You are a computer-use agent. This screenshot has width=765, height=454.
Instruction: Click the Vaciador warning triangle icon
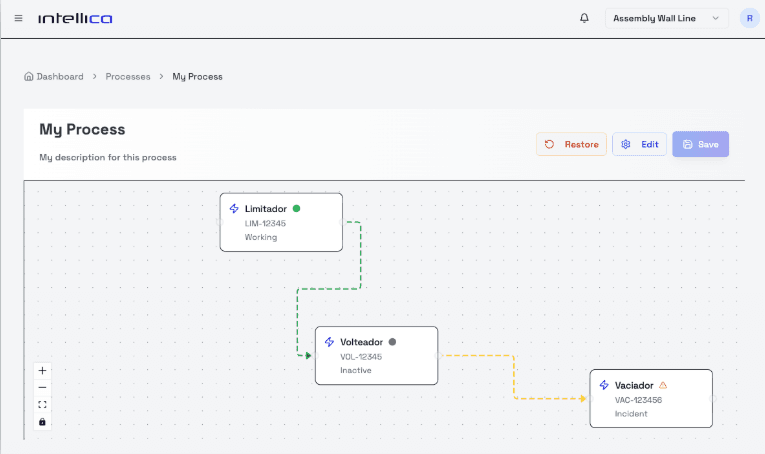663,385
